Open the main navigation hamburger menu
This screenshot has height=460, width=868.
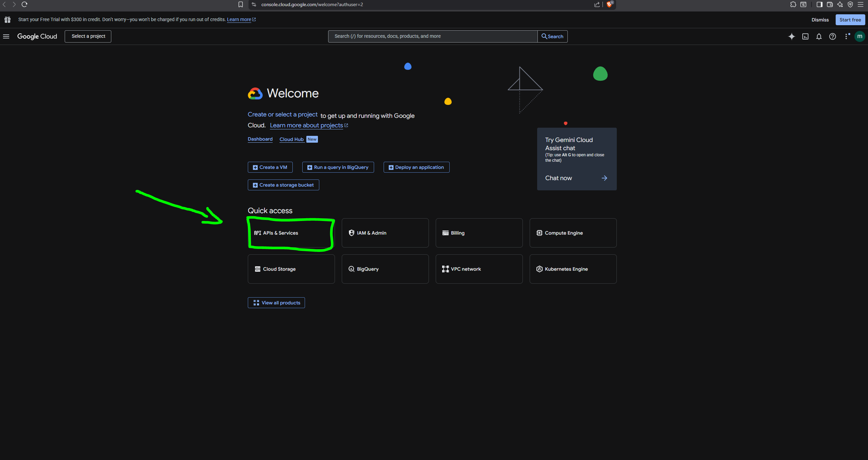coord(6,36)
